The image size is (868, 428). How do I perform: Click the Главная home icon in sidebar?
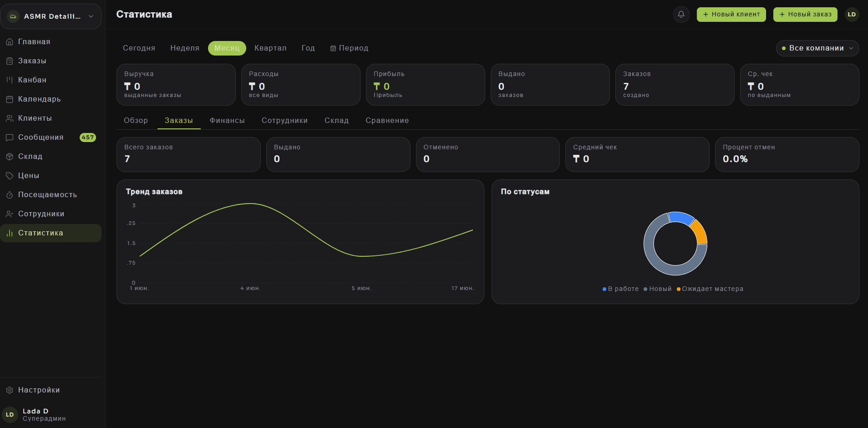pyautogui.click(x=10, y=42)
